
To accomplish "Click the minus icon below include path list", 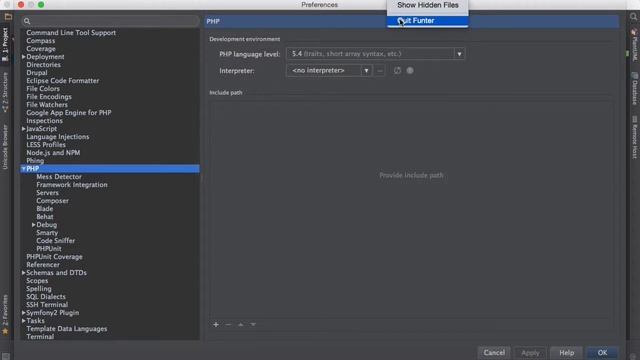I will (x=228, y=324).
